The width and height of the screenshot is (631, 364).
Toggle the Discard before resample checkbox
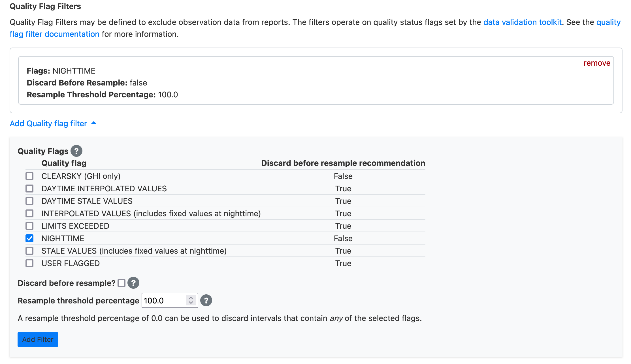(x=121, y=283)
